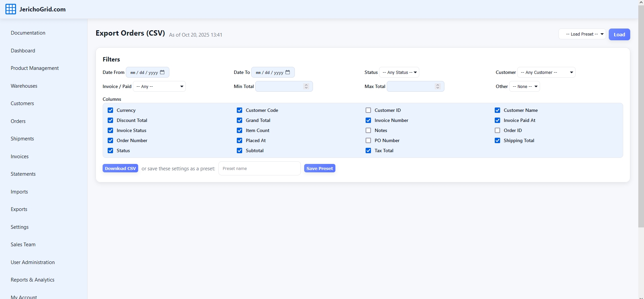Toggle the Notes column checkbox
This screenshot has height=299, width=644.
pyautogui.click(x=368, y=130)
